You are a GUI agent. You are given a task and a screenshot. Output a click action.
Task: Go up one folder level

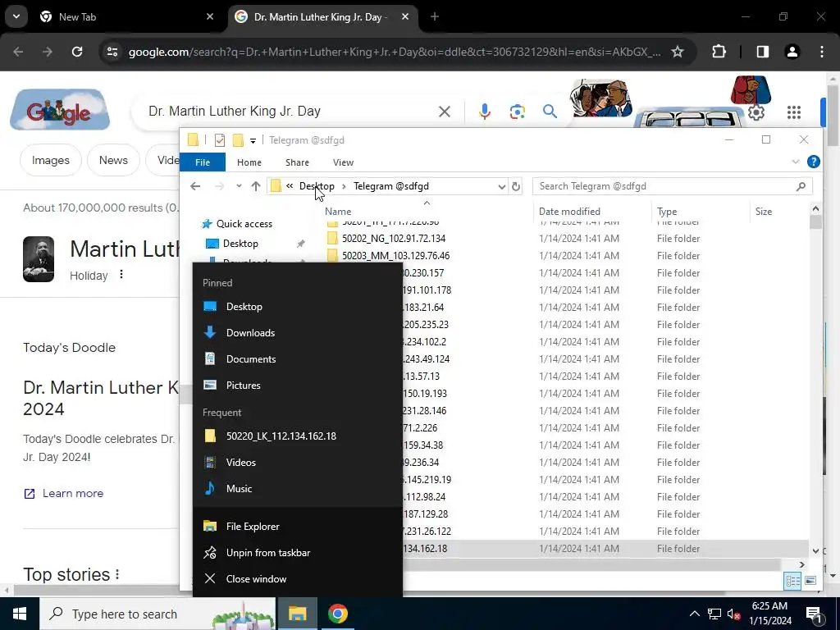click(256, 186)
